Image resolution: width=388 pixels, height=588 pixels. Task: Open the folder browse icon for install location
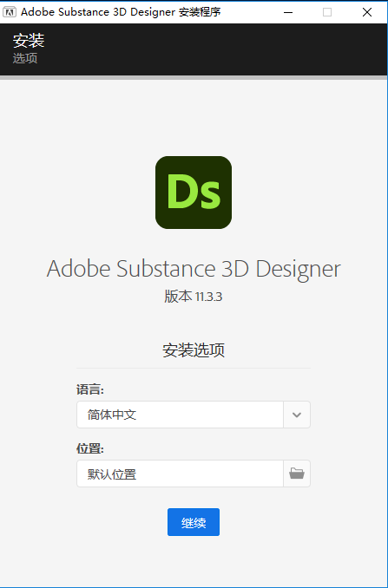[x=297, y=474]
